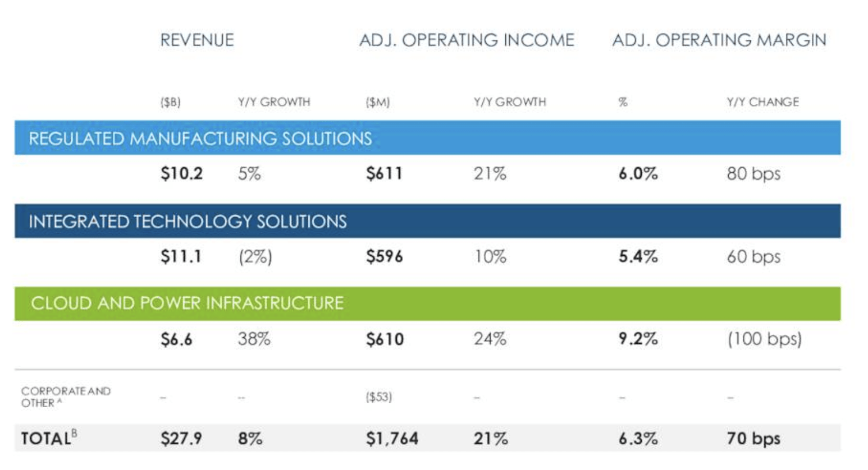Image resolution: width=868 pixels, height=470 pixels.
Task: Select the (100 bps) margin change
Action: point(765,339)
